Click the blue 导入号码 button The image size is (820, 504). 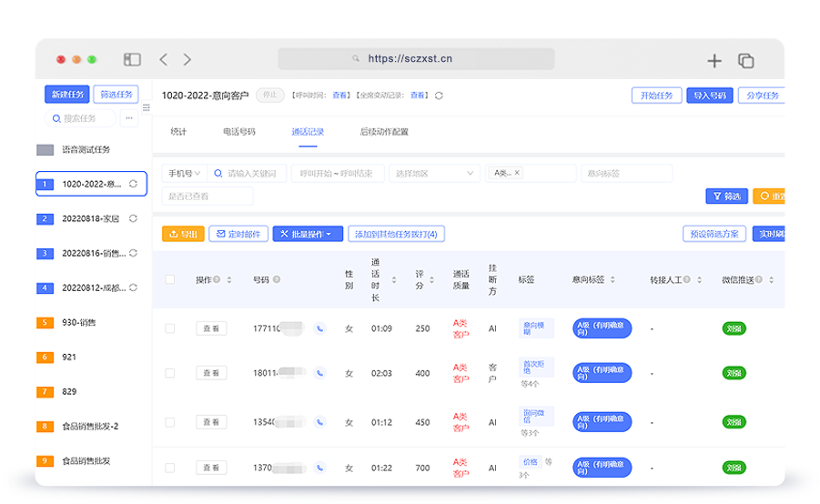click(709, 96)
